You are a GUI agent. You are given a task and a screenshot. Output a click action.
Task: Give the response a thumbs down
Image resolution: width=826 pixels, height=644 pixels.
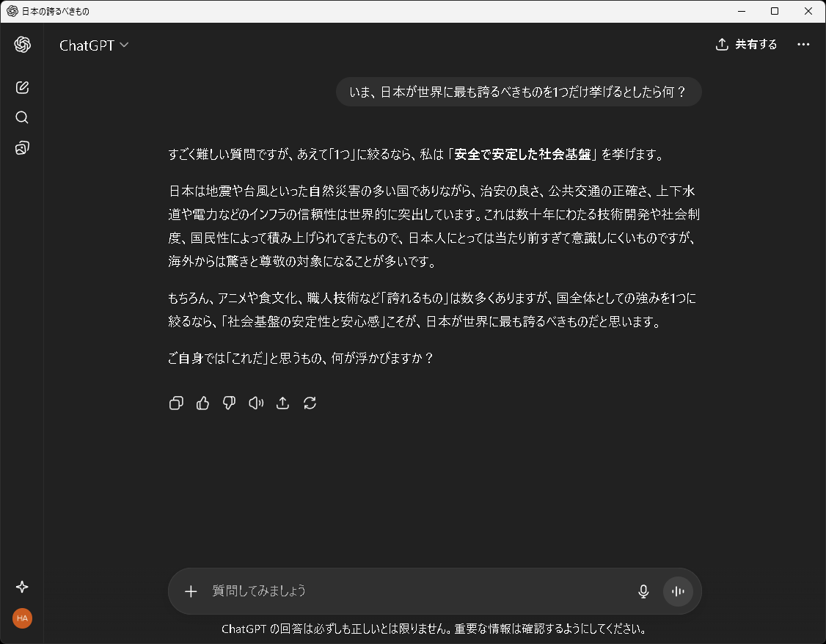point(229,403)
